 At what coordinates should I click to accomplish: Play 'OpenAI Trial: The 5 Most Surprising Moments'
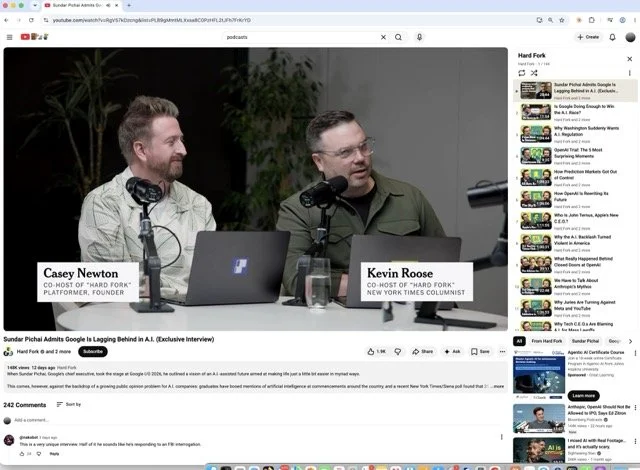[576, 155]
